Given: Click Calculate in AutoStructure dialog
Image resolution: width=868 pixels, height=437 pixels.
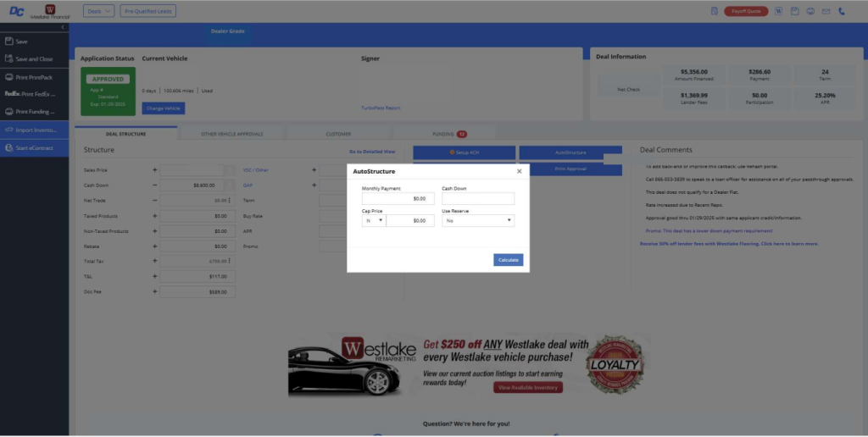Looking at the screenshot, I should point(509,260).
